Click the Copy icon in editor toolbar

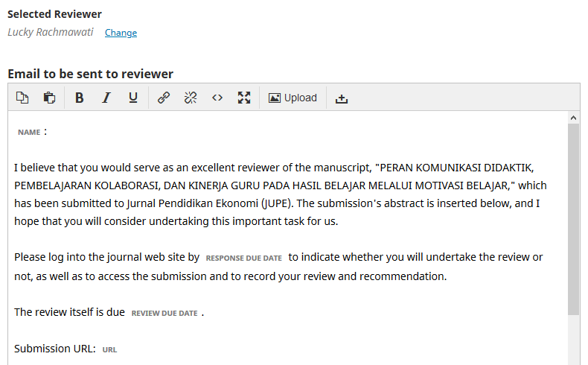22,98
